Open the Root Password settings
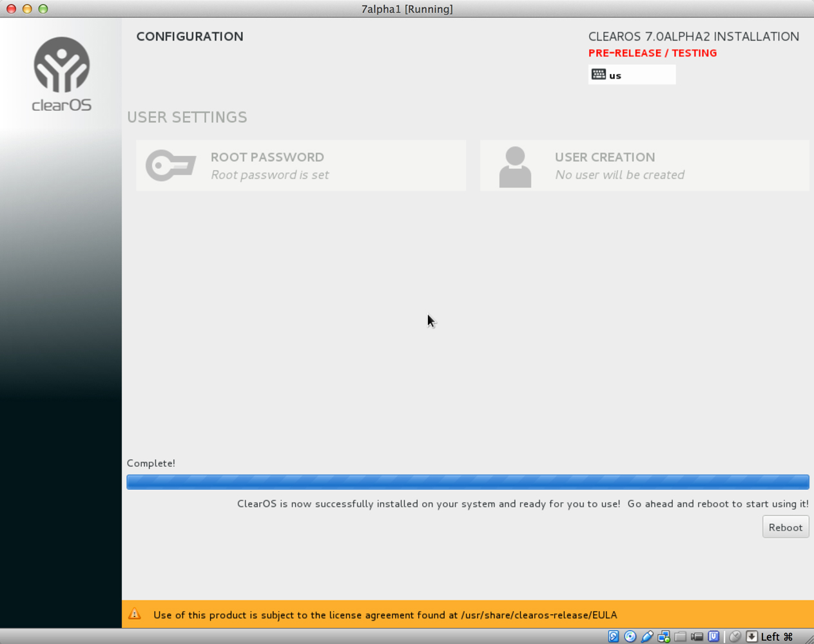 click(301, 166)
